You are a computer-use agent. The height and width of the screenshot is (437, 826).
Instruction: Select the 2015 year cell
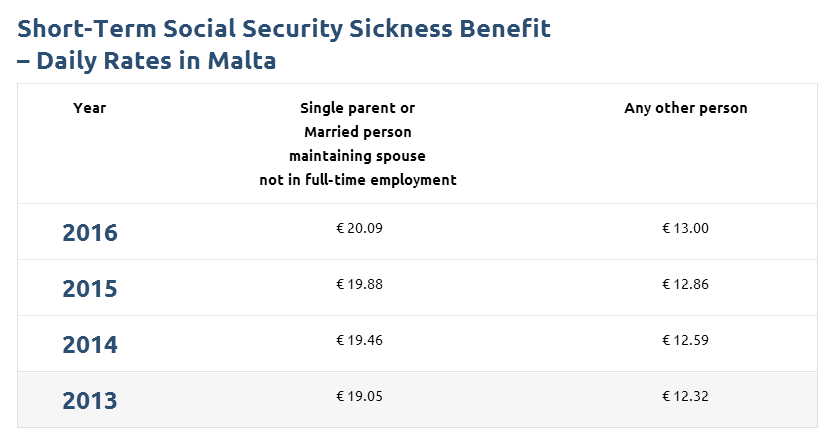[x=90, y=289]
